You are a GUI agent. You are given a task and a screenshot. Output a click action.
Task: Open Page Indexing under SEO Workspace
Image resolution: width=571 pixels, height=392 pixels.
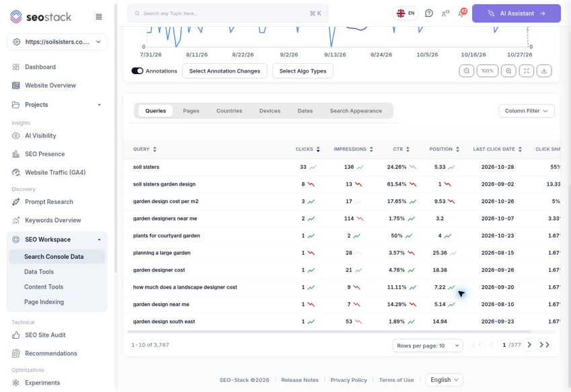tap(44, 302)
